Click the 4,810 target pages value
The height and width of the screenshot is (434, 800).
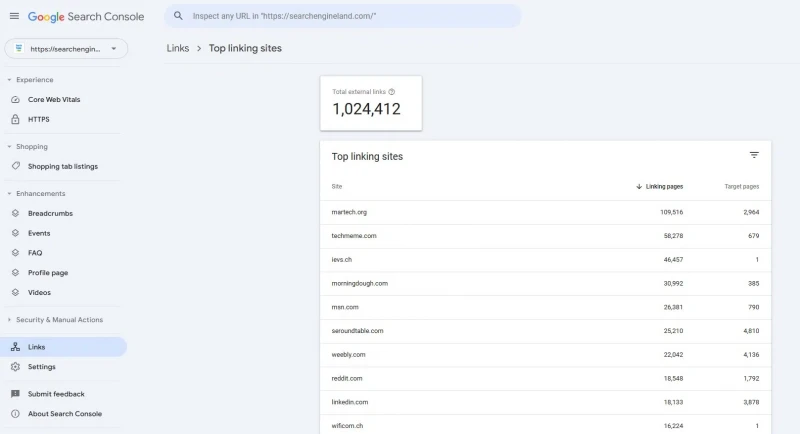tap(751, 331)
